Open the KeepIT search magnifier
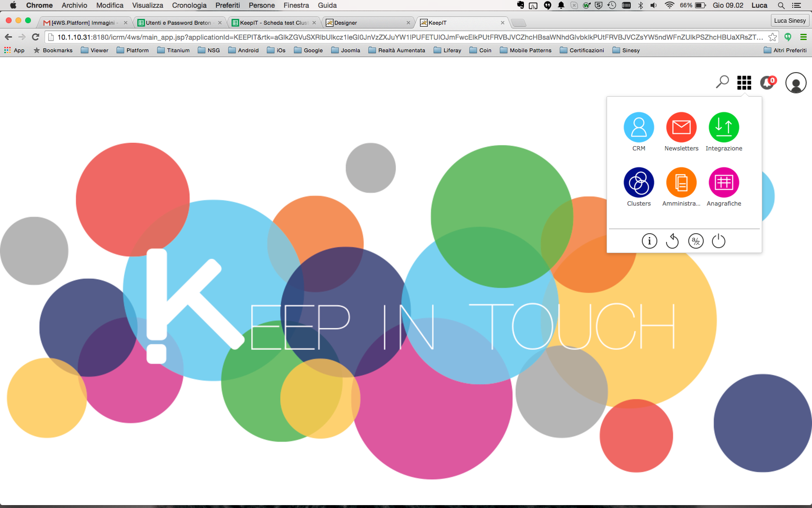This screenshot has width=812, height=508. [722, 82]
